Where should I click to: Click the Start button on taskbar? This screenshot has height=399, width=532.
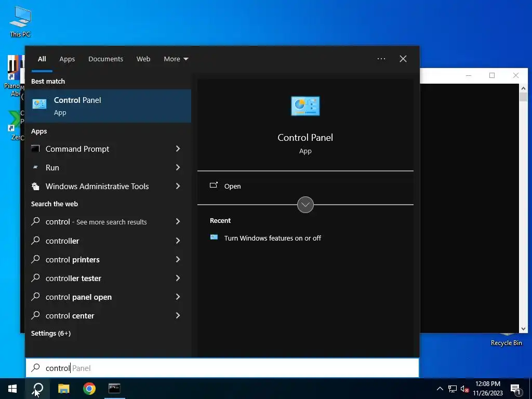[x=12, y=389]
